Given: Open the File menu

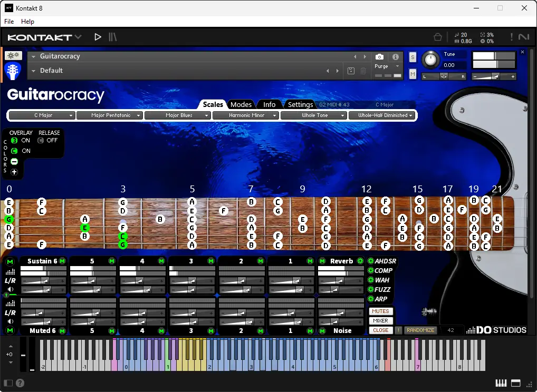Looking at the screenshot, I should coord(9,22).
